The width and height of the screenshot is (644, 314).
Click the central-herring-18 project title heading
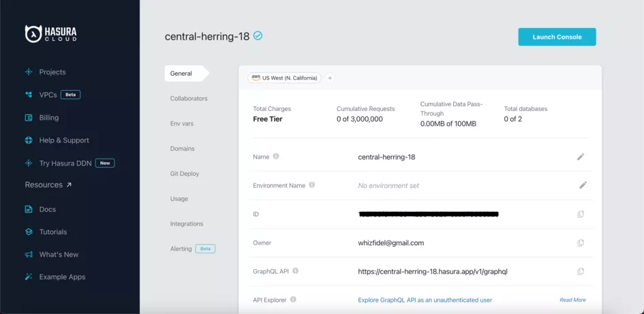pyautogui.click(x=207, y=36)
